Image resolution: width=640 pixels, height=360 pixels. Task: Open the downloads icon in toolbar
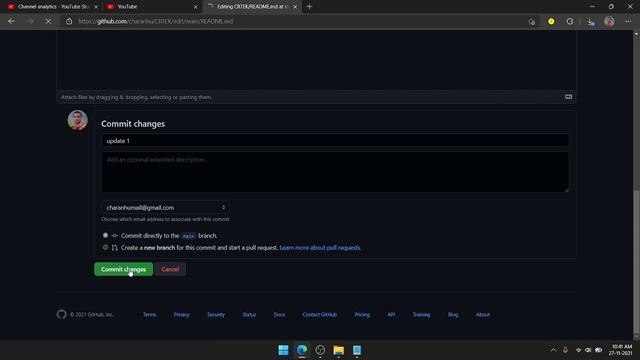coord(590,22)
